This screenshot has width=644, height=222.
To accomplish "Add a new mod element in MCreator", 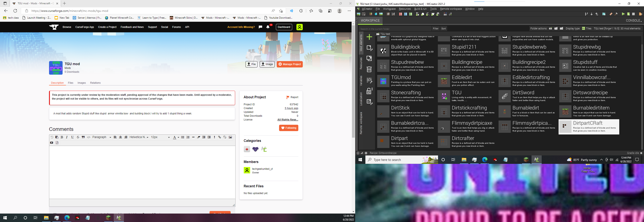I will tap(369, 37).
